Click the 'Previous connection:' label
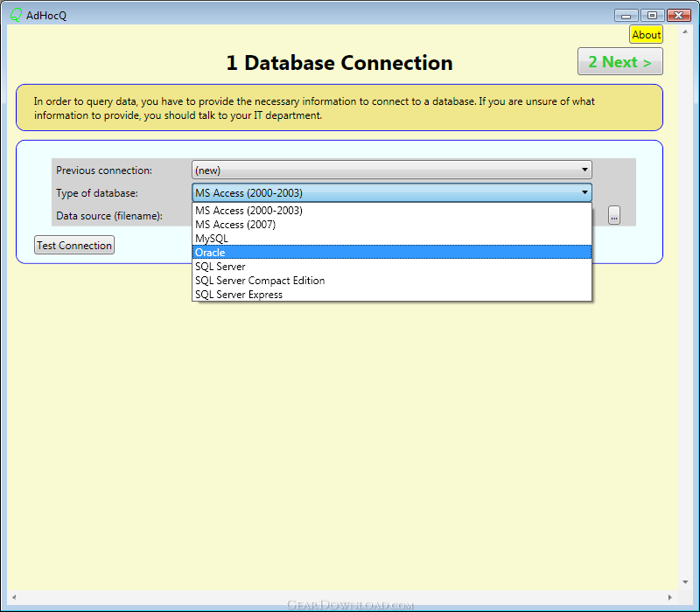This screenshot has width=700, height=612. [104, 170]
